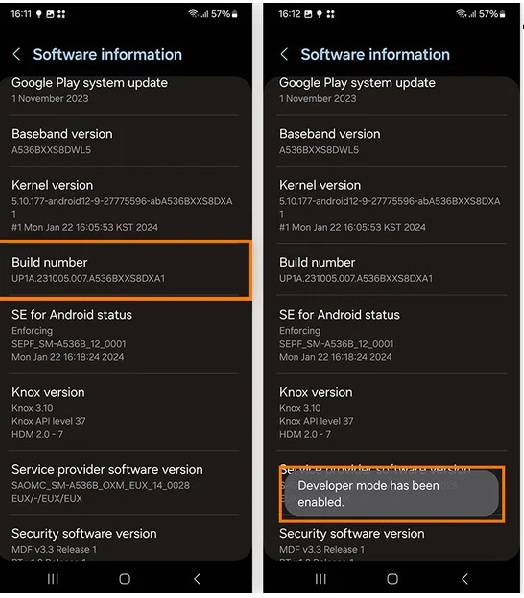Tap Service provider software version on left screen

click(124, 483)
